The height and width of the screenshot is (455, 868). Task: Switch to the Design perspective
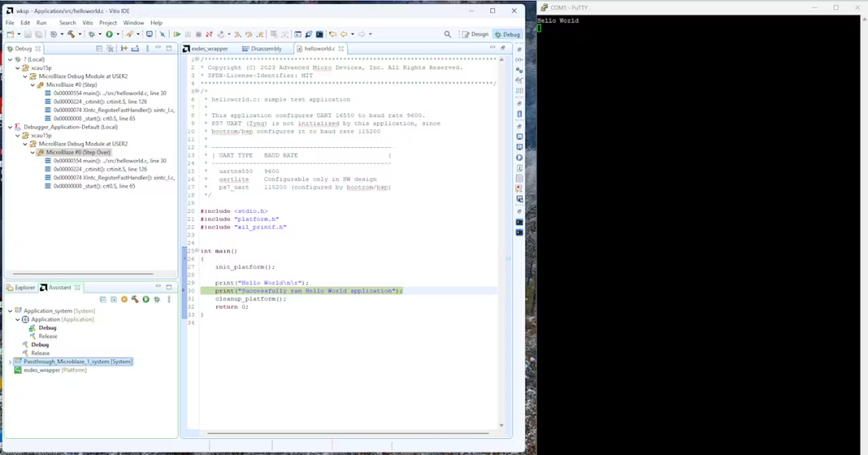tap(475, 35)
